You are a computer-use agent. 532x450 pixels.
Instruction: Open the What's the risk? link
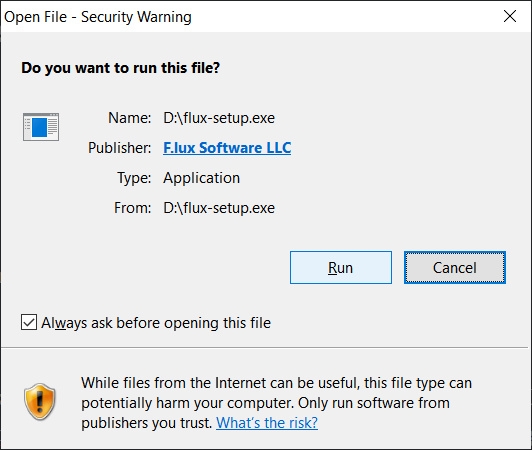(x=267, y=423)
